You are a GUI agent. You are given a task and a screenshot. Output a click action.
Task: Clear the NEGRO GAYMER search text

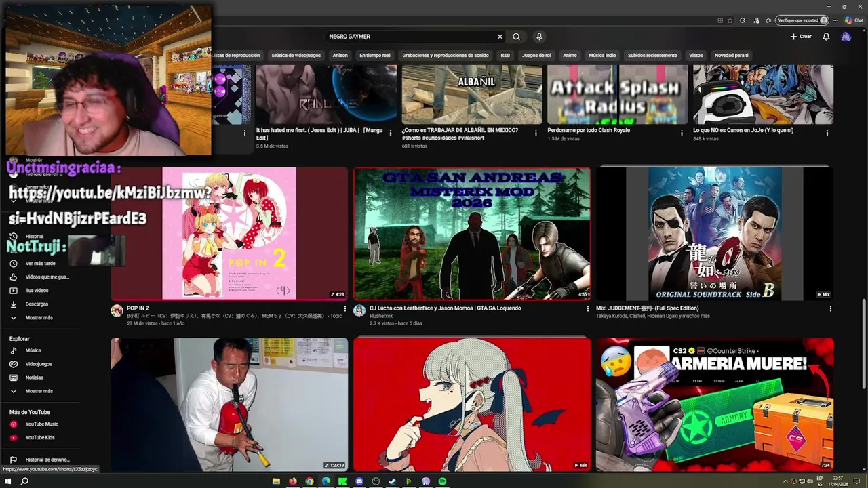[500, 37]
